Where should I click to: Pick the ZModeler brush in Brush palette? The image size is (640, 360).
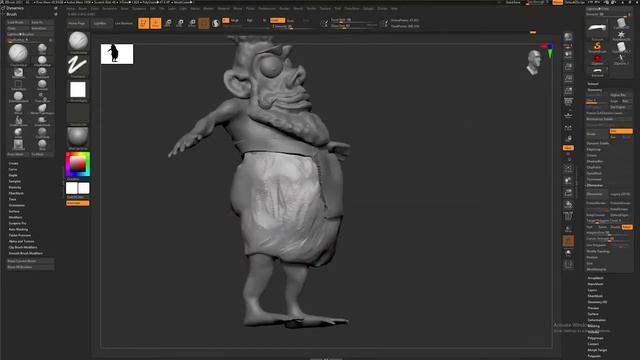point(18,144)
